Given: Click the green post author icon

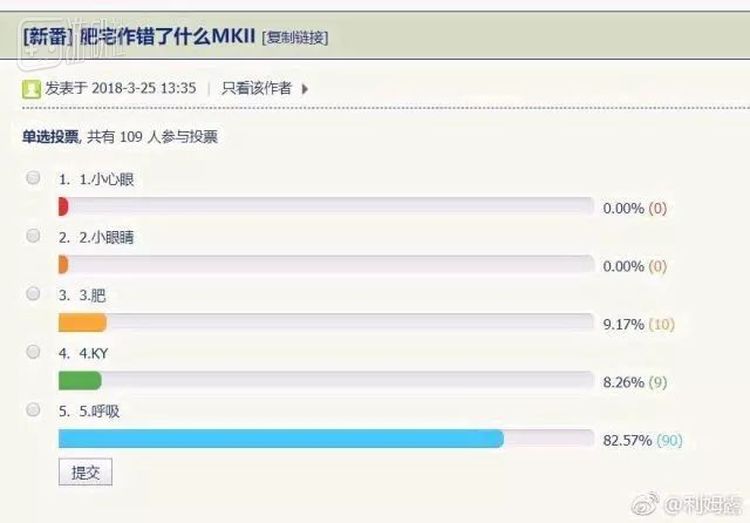Looking at the screenshot, I should [32, 89].
